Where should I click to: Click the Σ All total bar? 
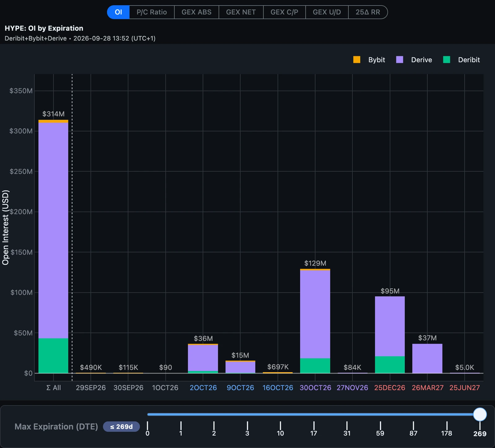(x=53, y=246)
